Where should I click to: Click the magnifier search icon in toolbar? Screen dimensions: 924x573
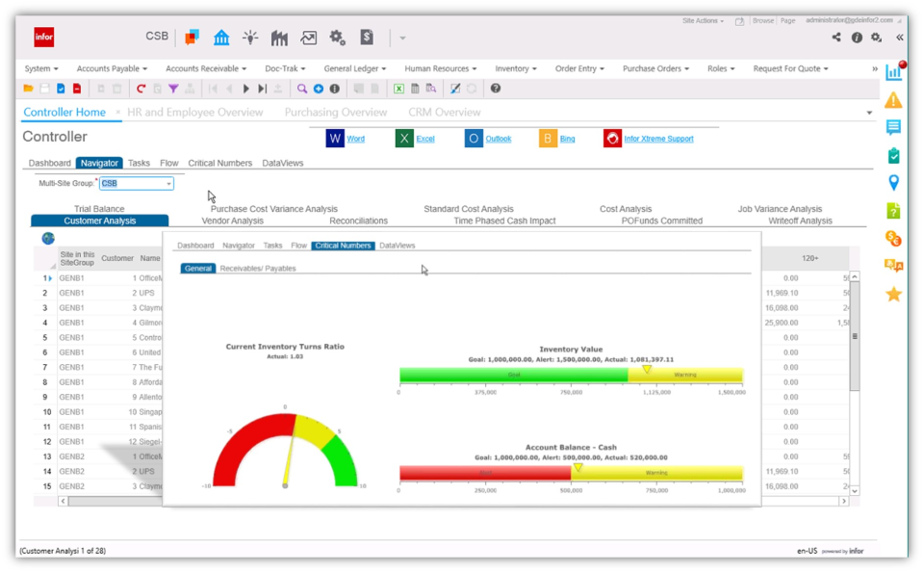tap(302, 89)
